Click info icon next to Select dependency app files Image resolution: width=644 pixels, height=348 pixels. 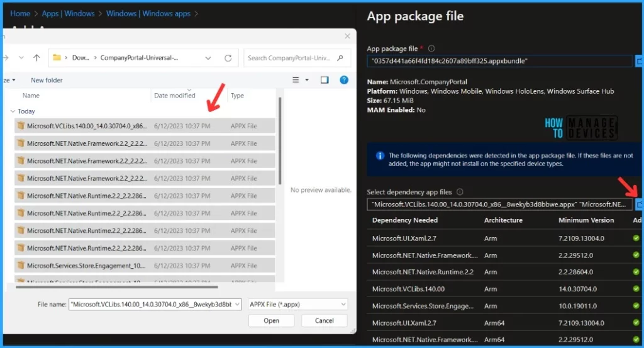pyautogui.click(x=460, y=192)
